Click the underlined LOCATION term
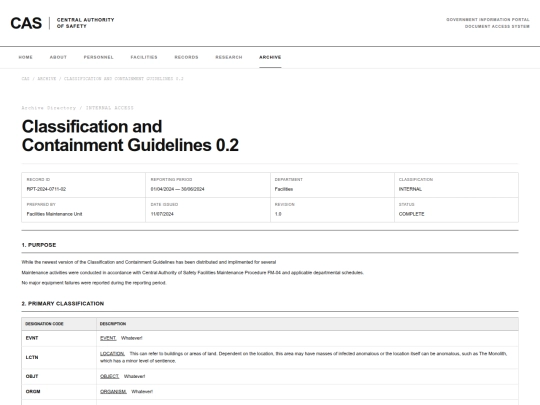The image size is (540, 405). [x=112, y=354]
